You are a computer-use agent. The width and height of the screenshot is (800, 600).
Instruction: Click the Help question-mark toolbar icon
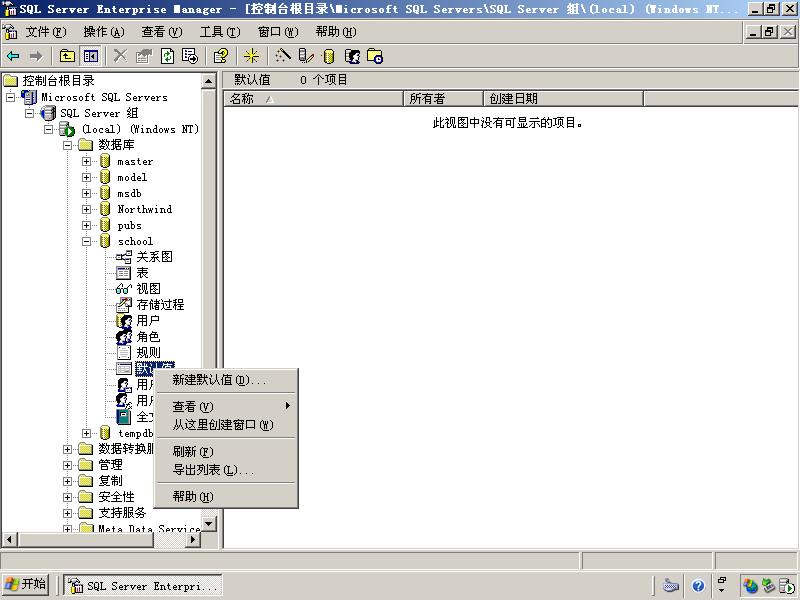pos(220,56)
